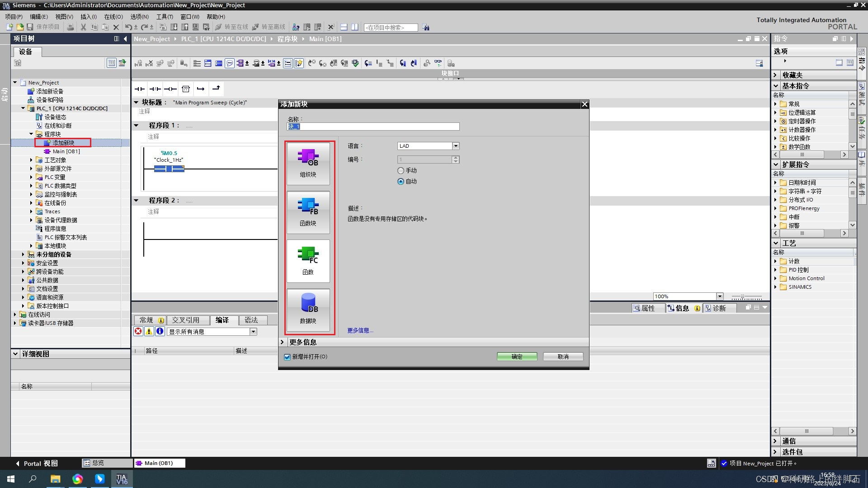
Task: Click the new project icon in toolbar
Action: point(9,27)
